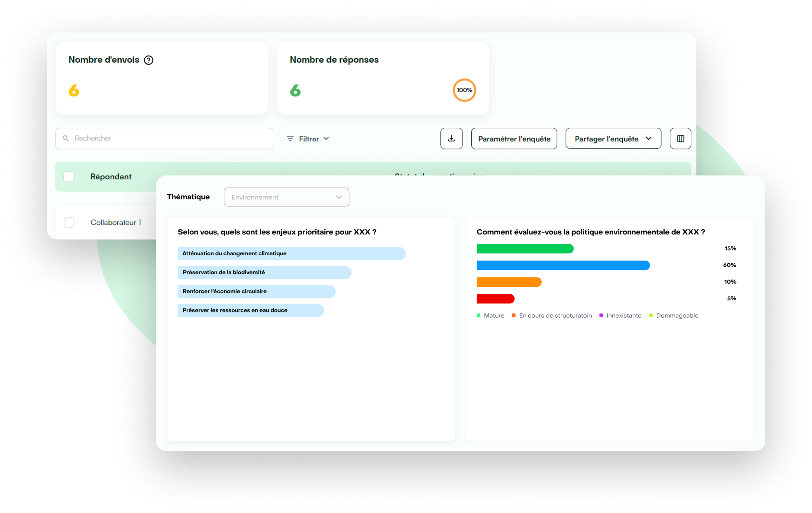Click the red 5% bar
812x513 pixels.
(x=495, y=299)
